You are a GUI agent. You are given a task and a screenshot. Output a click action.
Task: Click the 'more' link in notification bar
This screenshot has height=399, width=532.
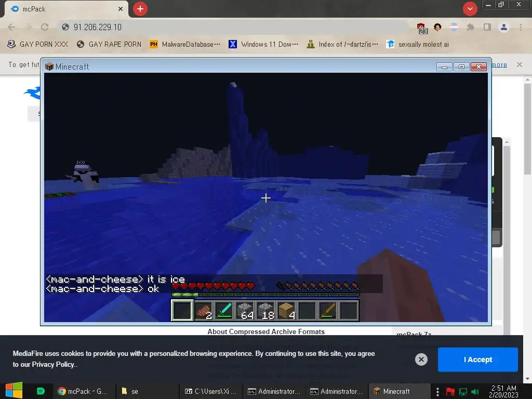click(x=499, y=64)
